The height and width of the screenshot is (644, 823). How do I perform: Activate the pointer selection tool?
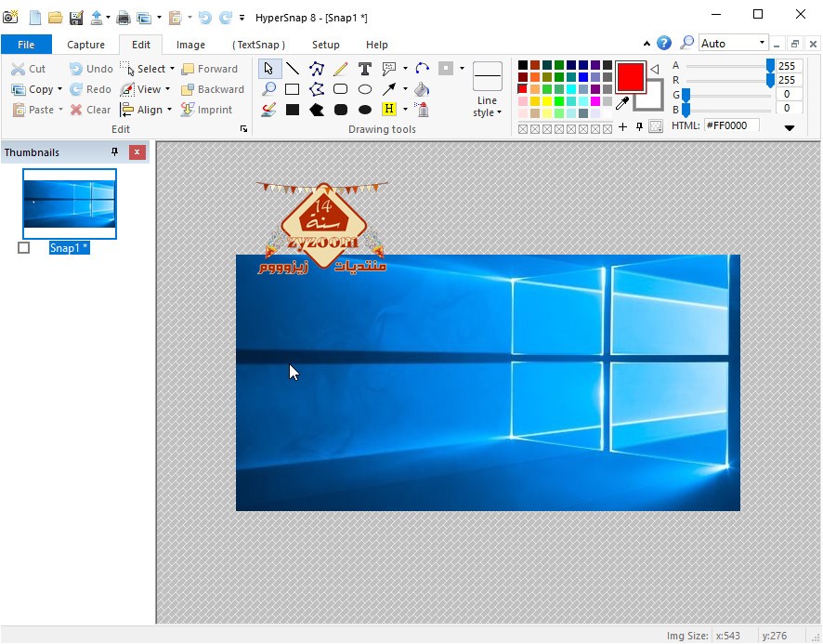click(268, 69)
